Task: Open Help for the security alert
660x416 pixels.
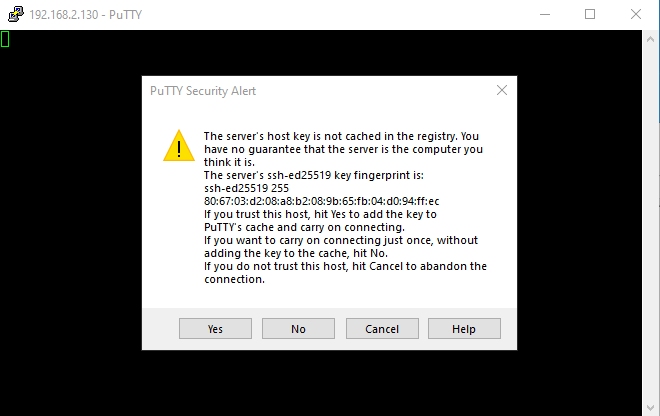Action: click(464, 328)
